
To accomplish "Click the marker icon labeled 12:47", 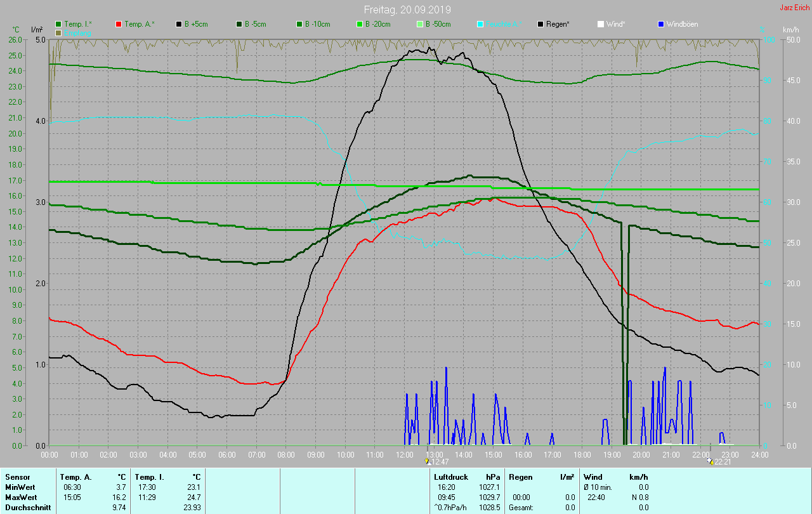I will [428, 461].
